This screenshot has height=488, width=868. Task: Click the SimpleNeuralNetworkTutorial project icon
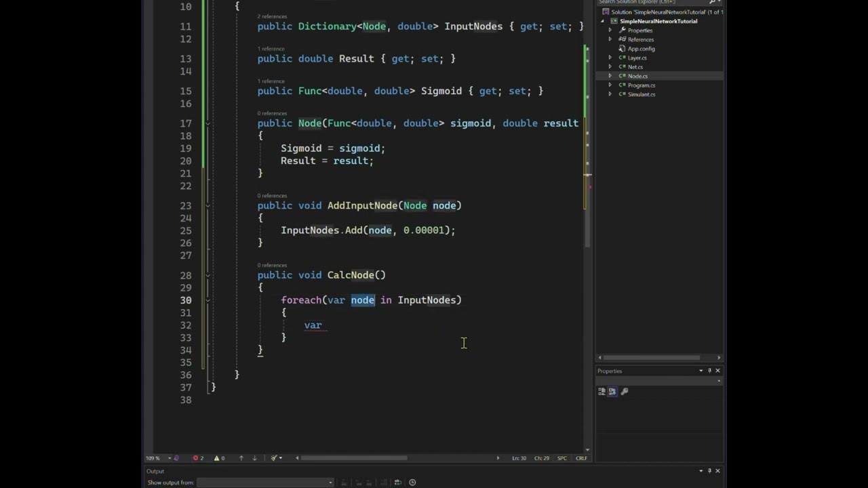[x=614, y=21]
